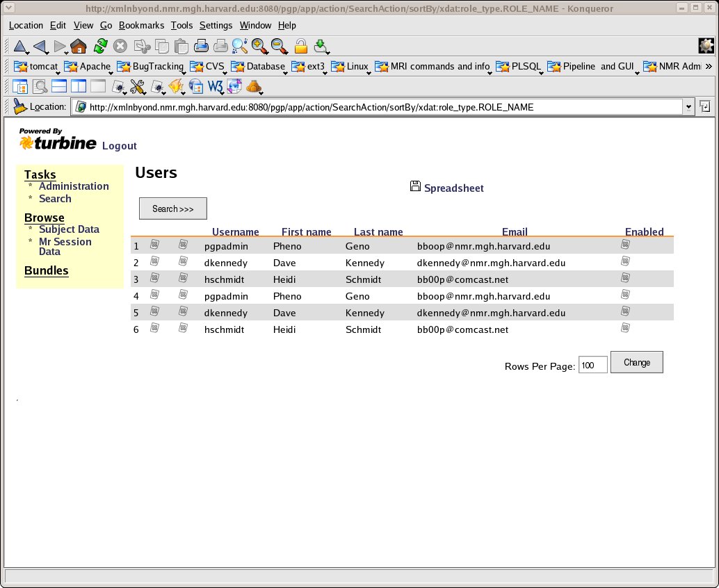This screenshot has width=719, height=588.
Task: Click the Home toolbar icon
Action: [79, 47]
